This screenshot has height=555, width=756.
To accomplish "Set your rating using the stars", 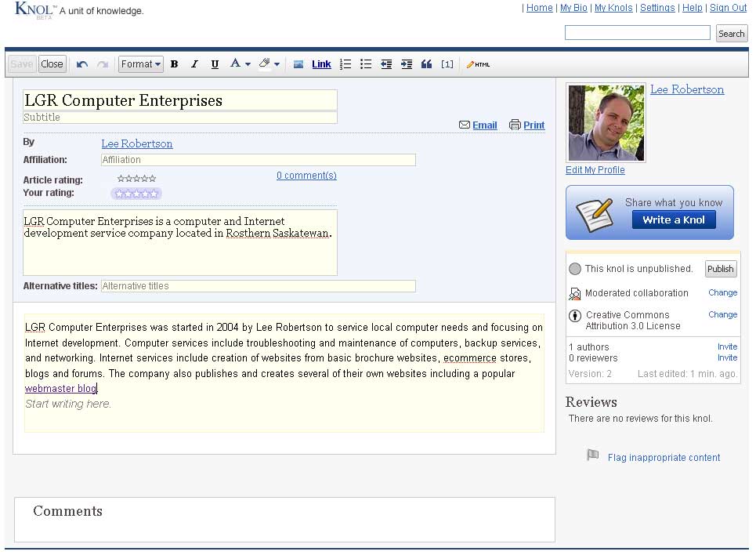I will pyautogui.click(x=136, y=194).
